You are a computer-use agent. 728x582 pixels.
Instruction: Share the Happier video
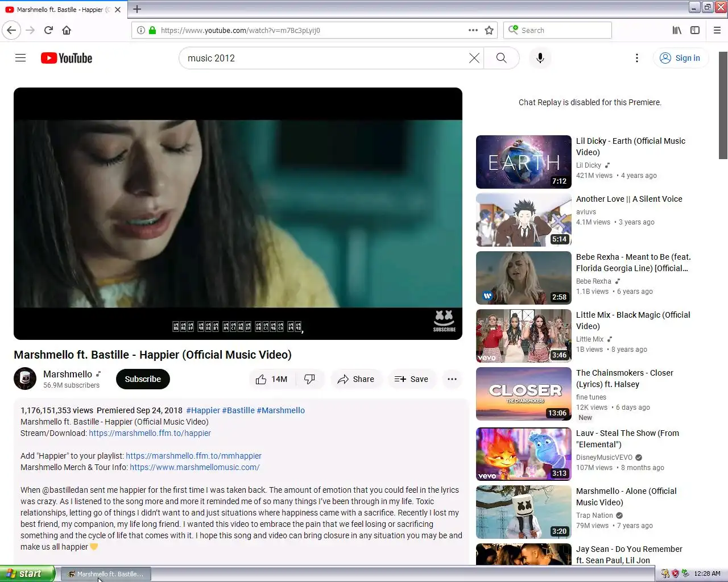(355, 379)
